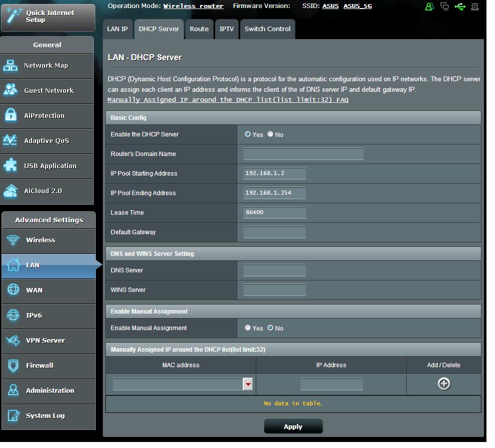Click the Adaptive QoS graph icon
Screen dimensions: 495x448
pos(11,141)
